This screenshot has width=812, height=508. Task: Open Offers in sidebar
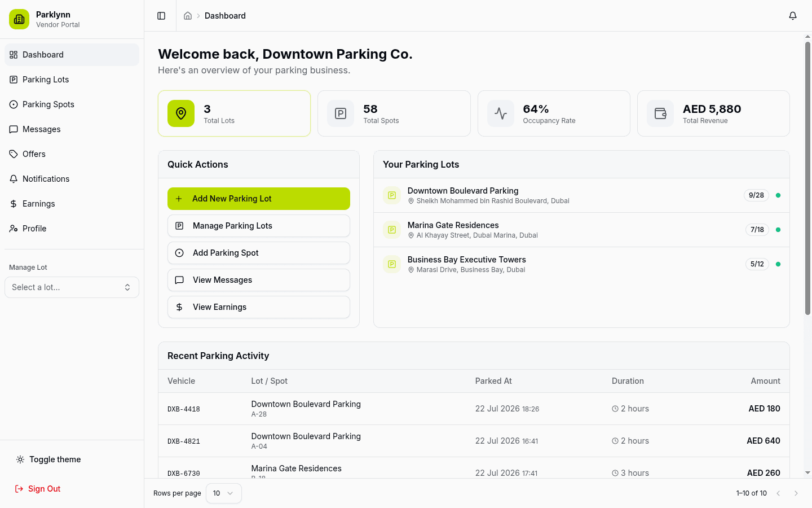72,154
